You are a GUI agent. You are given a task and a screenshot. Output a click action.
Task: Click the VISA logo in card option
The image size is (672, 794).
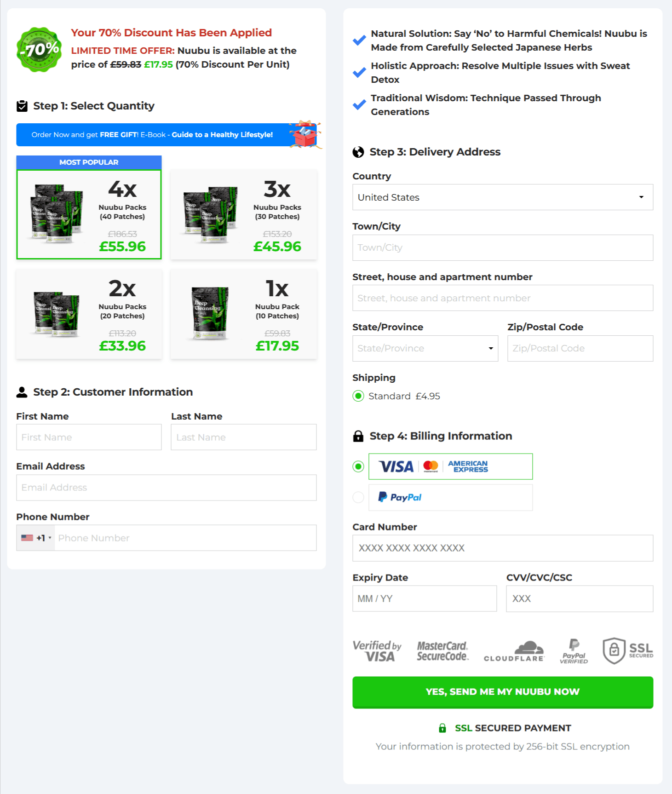coord(396,467)
